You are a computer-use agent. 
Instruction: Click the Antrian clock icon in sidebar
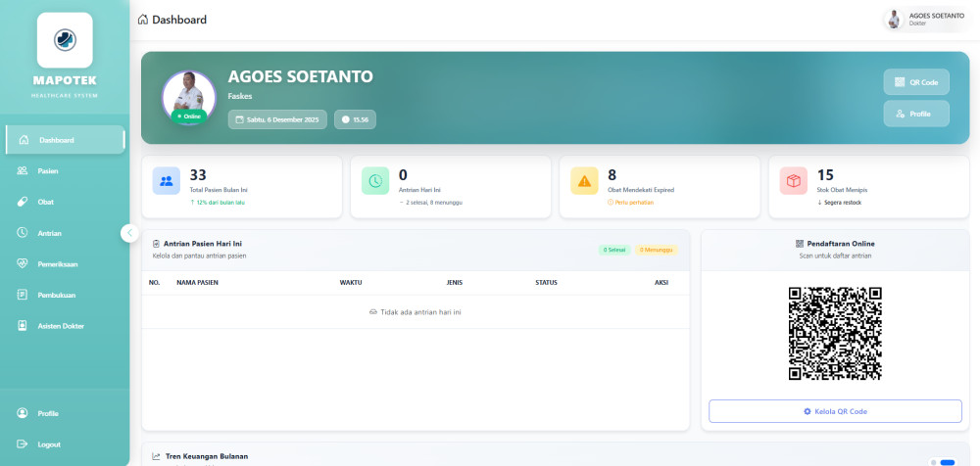pyautogui.click(x=23, y=233)
